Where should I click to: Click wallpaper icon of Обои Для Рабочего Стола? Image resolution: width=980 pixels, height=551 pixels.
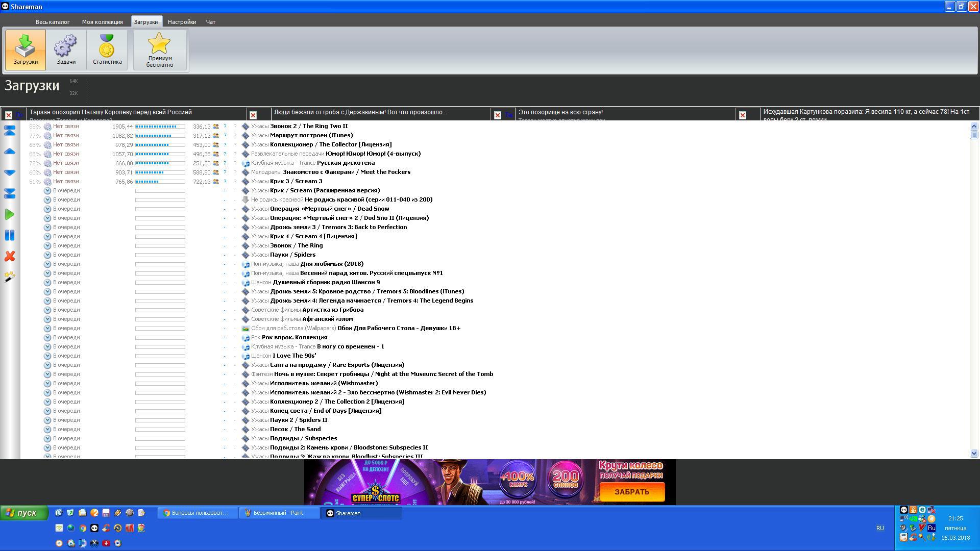pyautogui.click(x=246, y=329)
